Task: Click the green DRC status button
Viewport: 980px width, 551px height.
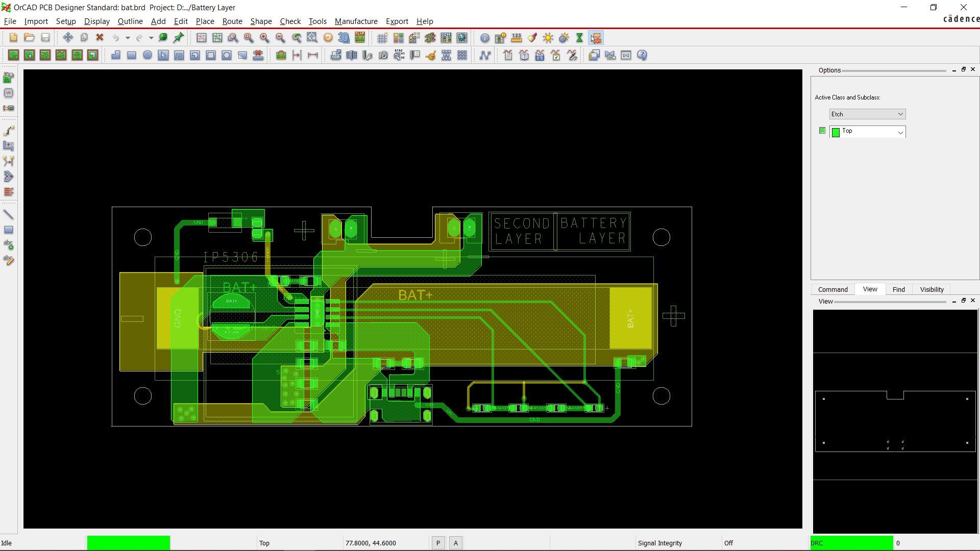Action: coord(851,543)
